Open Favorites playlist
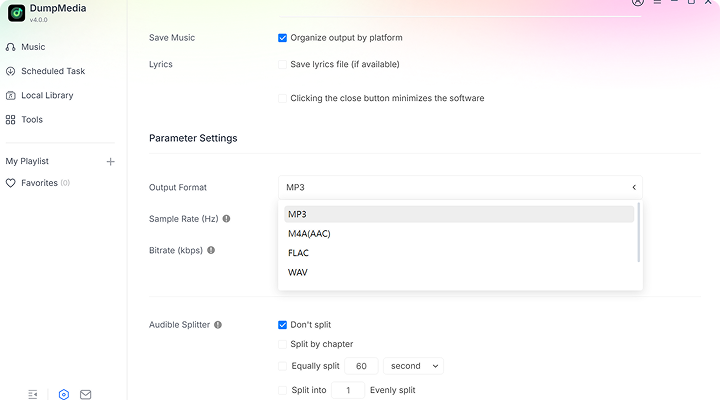 point(39,183)
